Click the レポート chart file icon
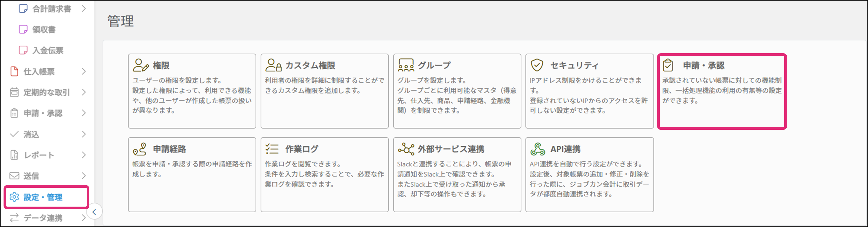Image resolution: width=868 pixels, height=227 pixels. (x=14, y=155)
